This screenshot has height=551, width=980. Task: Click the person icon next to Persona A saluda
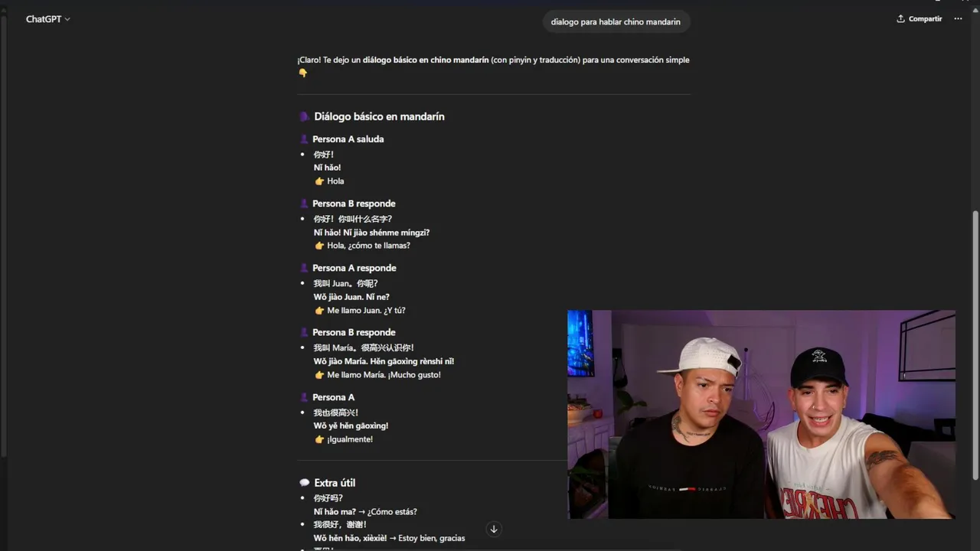coord(304,139)
